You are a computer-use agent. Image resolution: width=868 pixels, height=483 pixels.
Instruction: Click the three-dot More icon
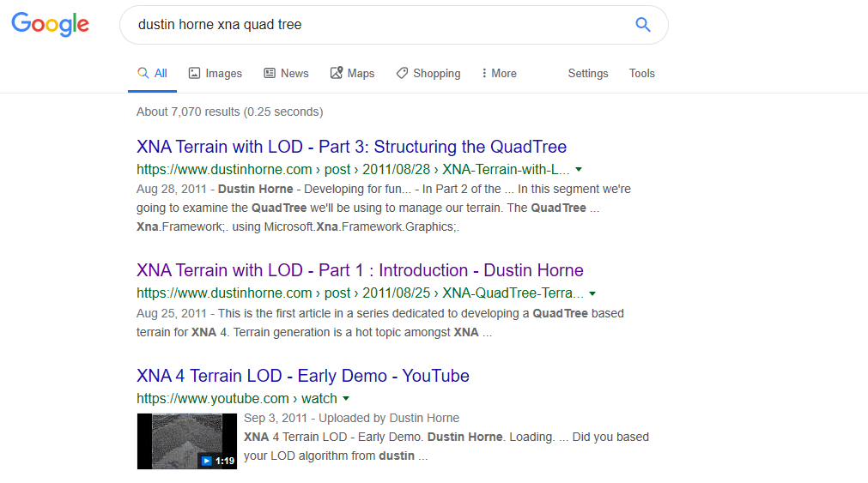[484, 73]
